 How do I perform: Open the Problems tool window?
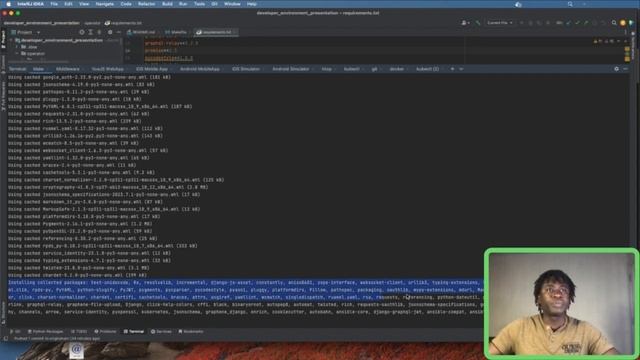pos(105,331)
